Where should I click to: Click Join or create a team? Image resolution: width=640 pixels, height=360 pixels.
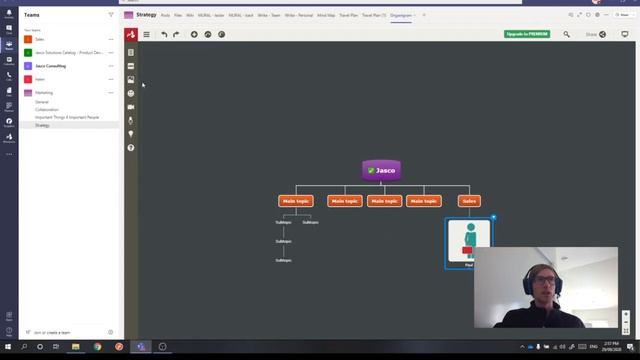[52, 333]
